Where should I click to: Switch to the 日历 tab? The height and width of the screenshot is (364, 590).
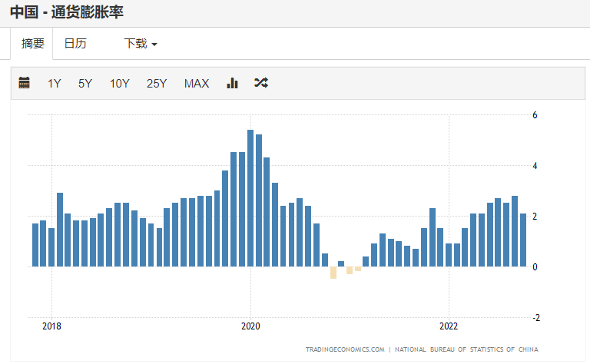pyautogui.click(x=75, y=44)
